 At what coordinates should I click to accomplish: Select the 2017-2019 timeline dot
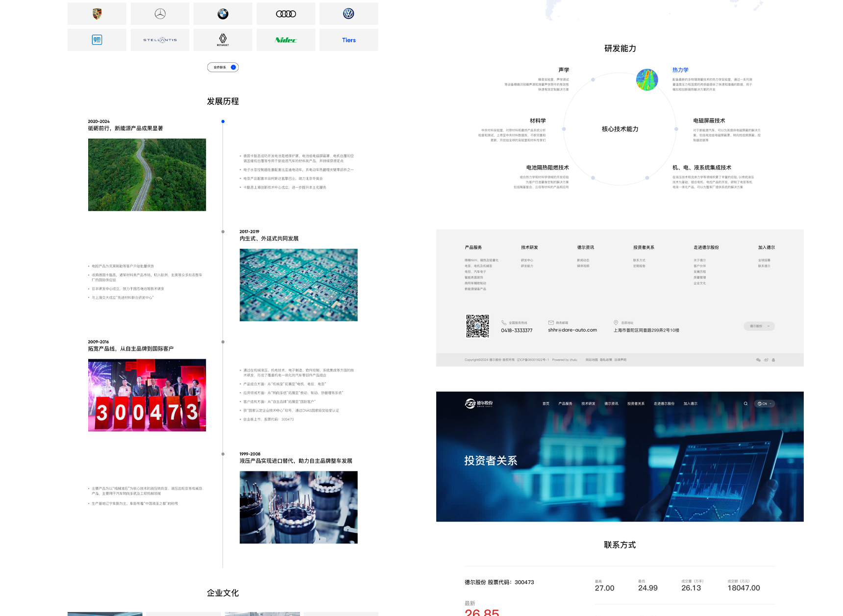coord(223,232)
